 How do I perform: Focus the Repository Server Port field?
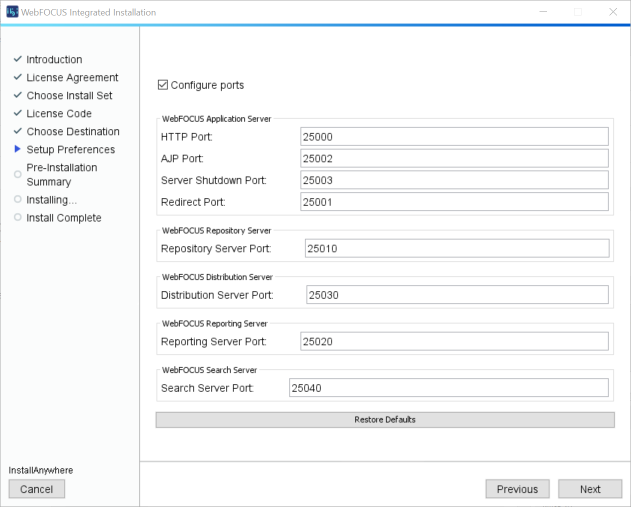[x=456, y=249]
